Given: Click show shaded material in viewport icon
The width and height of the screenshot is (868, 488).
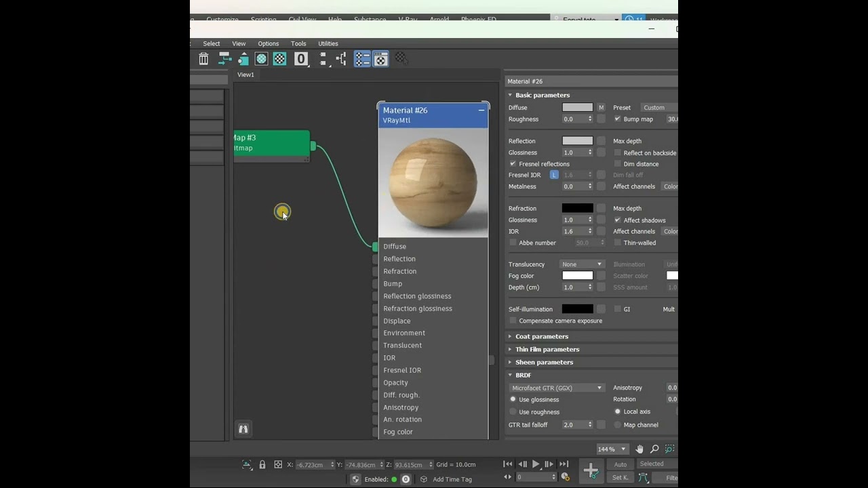Looking at the screenshot, I should [x=261, y=59].
